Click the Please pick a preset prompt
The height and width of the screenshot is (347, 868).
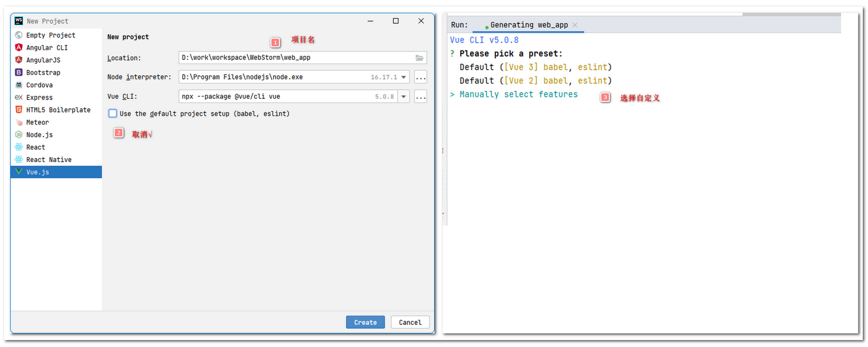point(511,54)
